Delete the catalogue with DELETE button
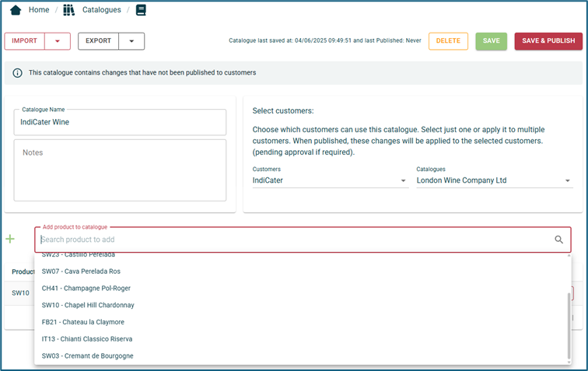Screen dimensions: 588x371 click(x=448, y=41)
